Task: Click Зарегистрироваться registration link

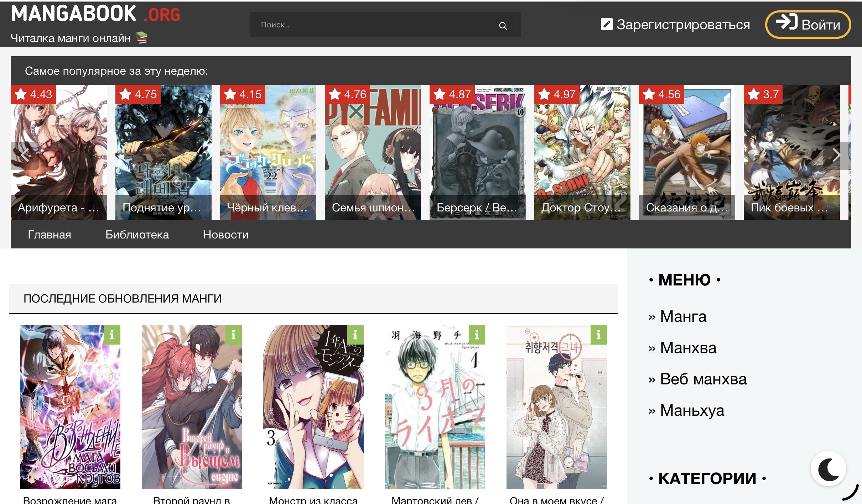Action: tap(676, 25)
